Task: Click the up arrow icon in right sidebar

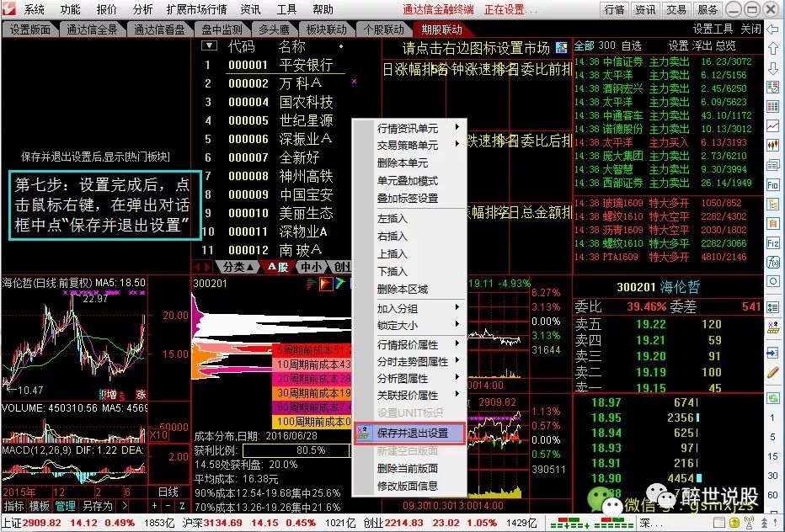Action: click(x=772, y=49)
